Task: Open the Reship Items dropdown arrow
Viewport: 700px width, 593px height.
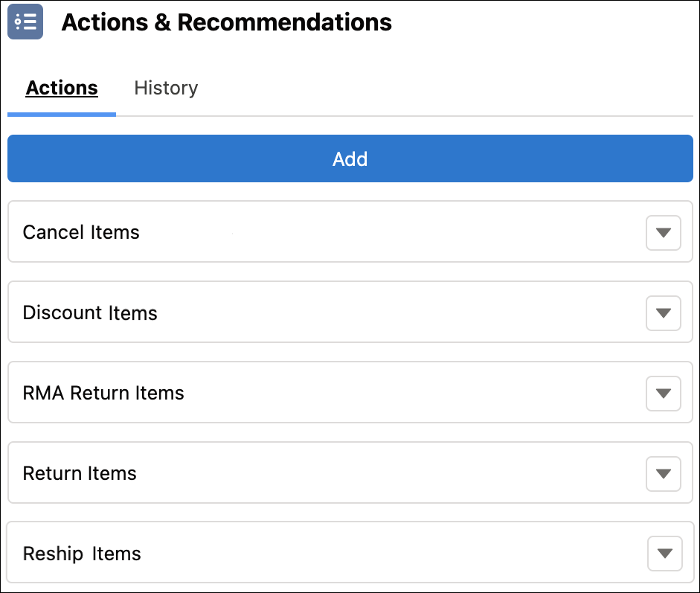Action: coord(665,554)
